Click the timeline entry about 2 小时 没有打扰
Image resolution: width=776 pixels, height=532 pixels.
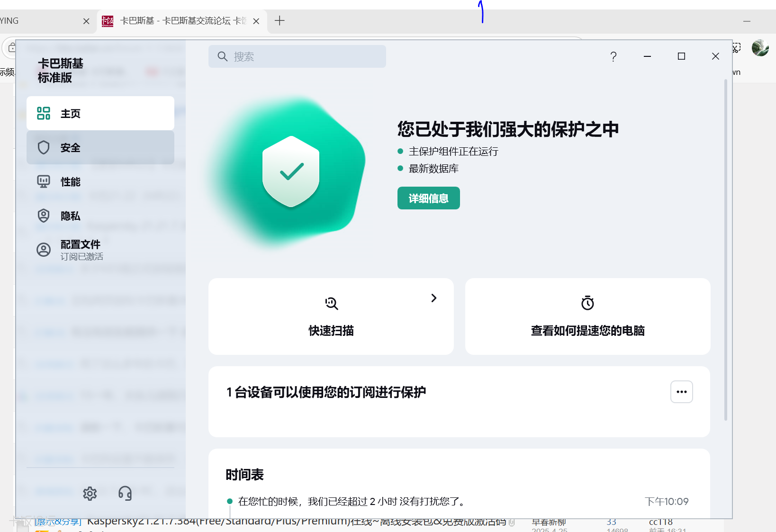click(x=352, y=501)
